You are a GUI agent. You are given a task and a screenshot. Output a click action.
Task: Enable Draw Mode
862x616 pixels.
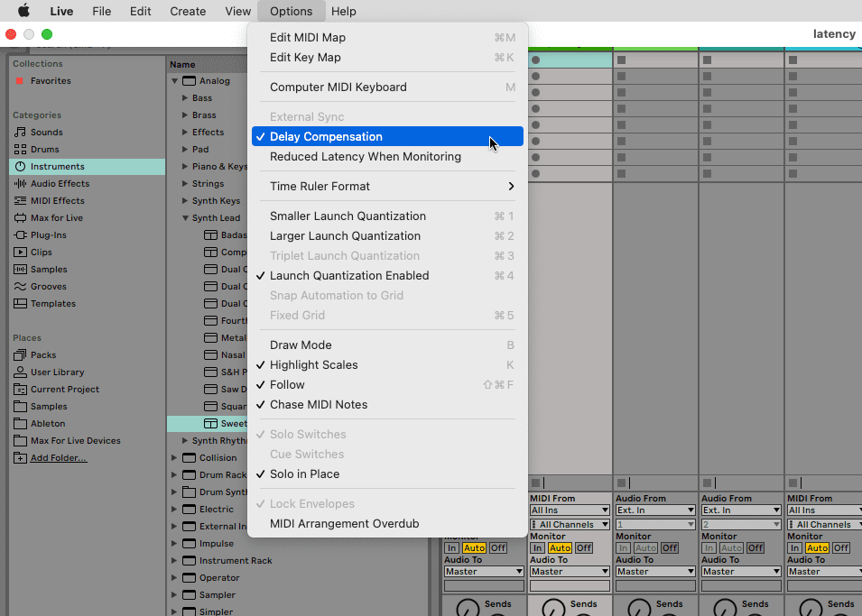coord(387,345)
